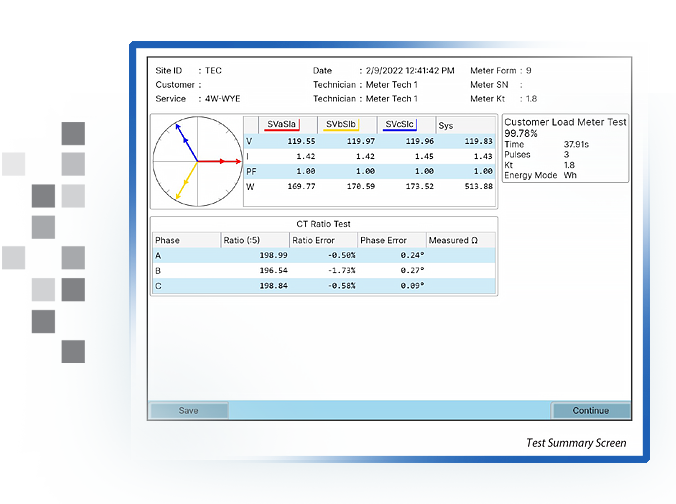The width and height of the screenshot is (676, 504).
Task: Click watts value 169.77
Action: (x=301, y=186)
